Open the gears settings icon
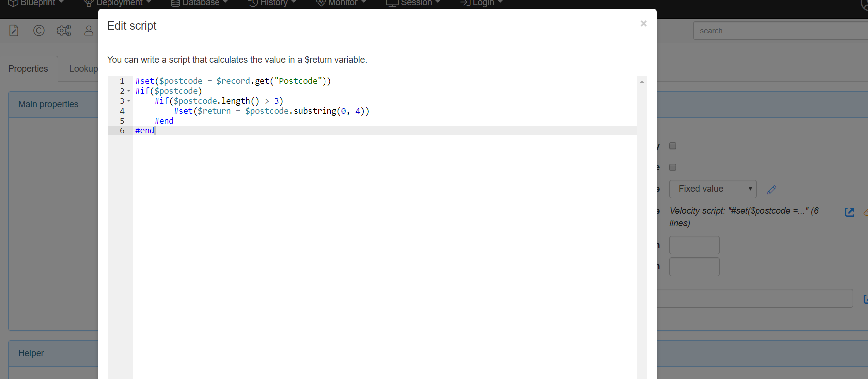The width and height of the screenshot is (868, 379). point(64,31)
